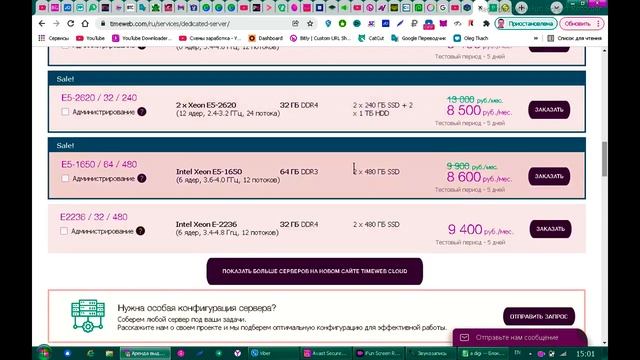Open the Сервисы apps shortcut
This screenshot has height=360, width=640.
click(x=54, y=38)
